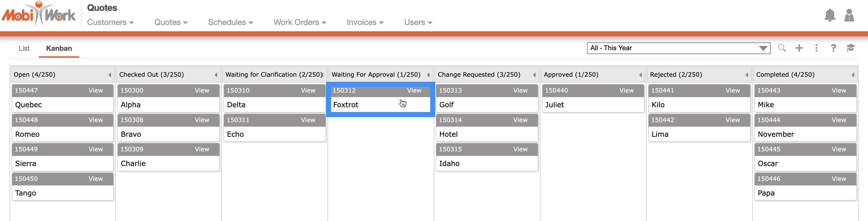
Task: Open the Invoices menu
Action: click(365, 22)
